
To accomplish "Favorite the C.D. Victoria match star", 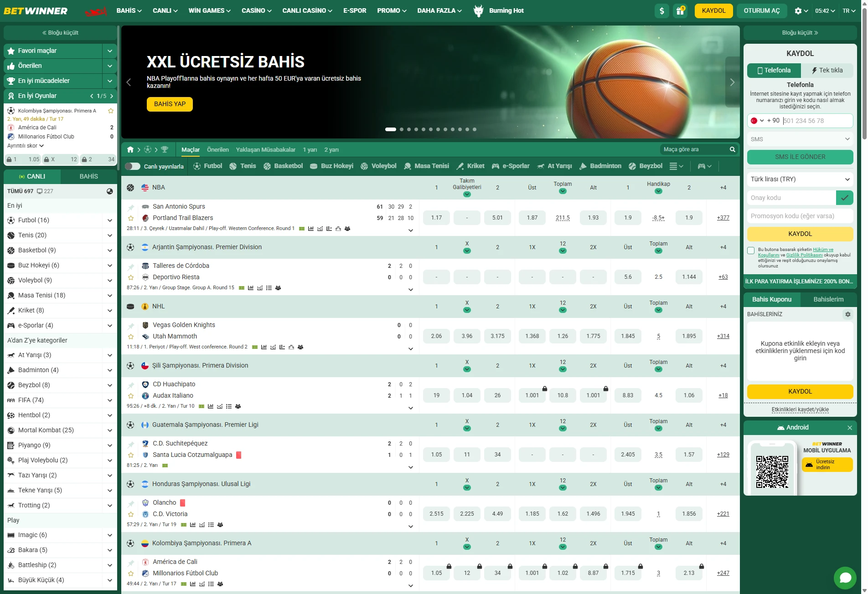I will pos(131,514).
